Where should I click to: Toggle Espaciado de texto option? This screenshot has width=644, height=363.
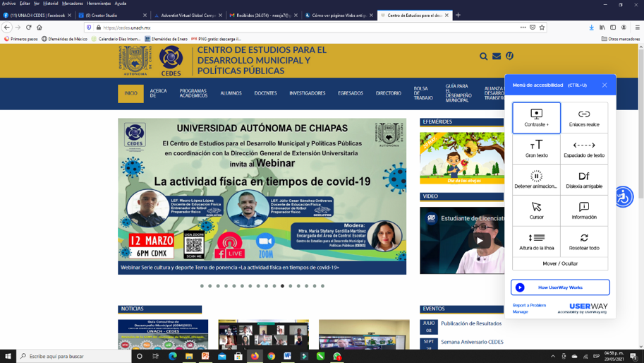[584, 149]
